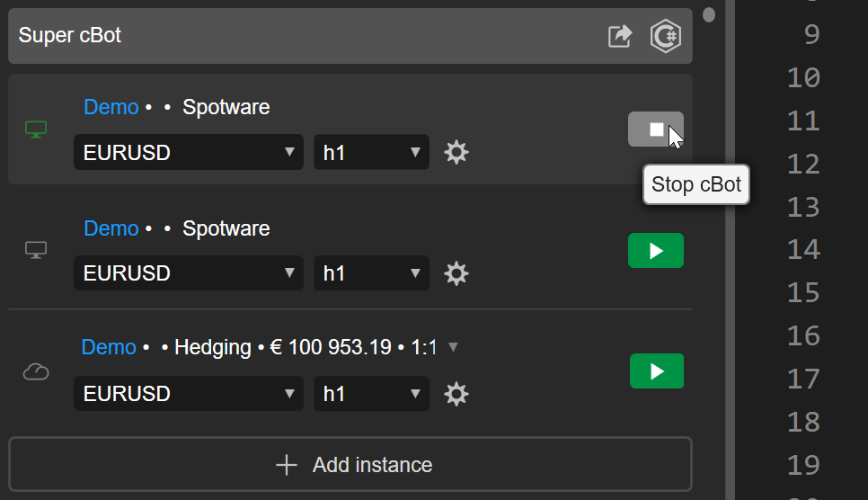
Task: Click Demo link in the first instance
Action: [x=111, y=107]
